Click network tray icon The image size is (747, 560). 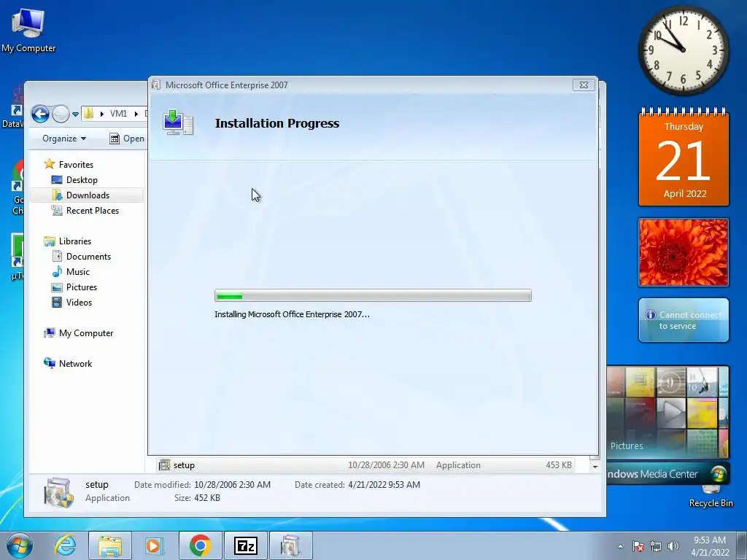coord(656,546)
